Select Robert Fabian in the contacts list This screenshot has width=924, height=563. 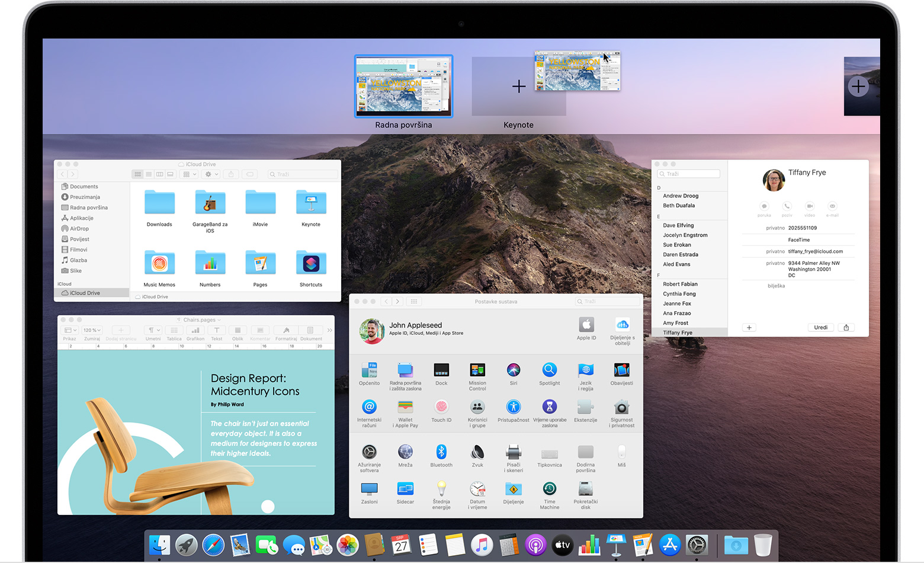point(680,284)
